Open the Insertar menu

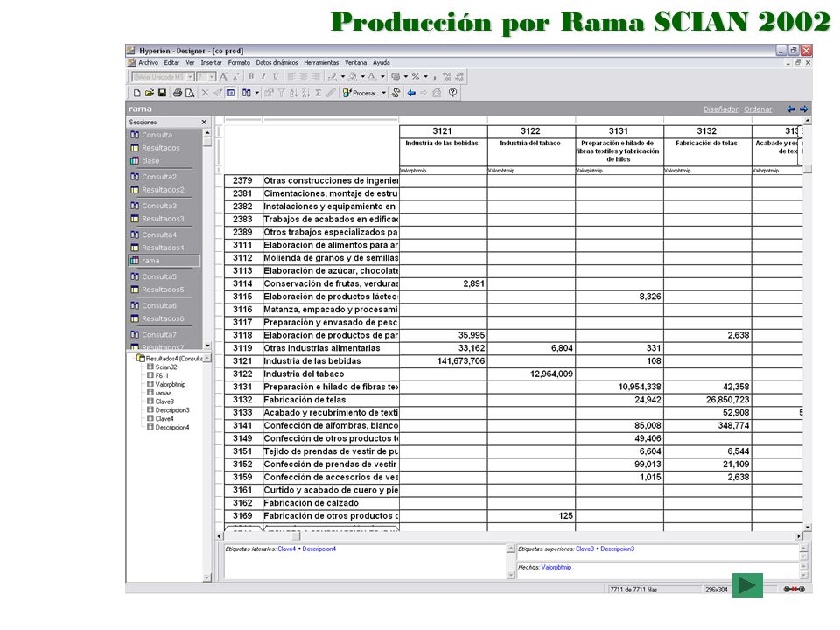[211, 63]
